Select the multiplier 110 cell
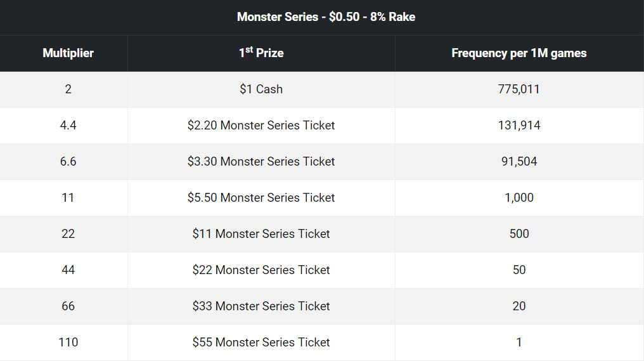The image size is (644, 361). click(68, 343)
